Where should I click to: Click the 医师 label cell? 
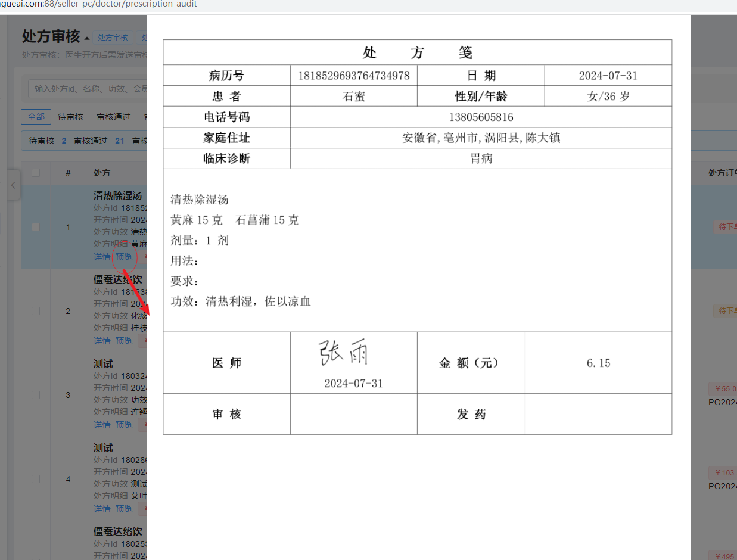coord(227,363)
